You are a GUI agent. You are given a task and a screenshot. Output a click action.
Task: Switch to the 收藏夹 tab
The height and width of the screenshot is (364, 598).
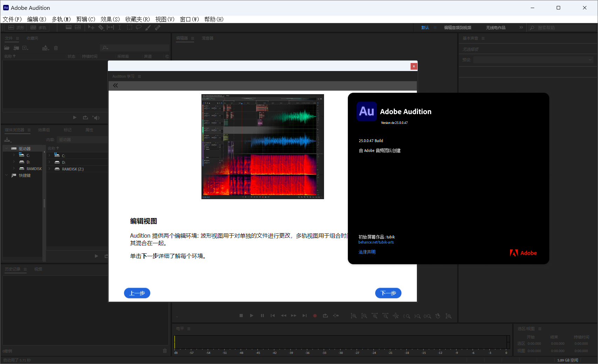[32, 38]
